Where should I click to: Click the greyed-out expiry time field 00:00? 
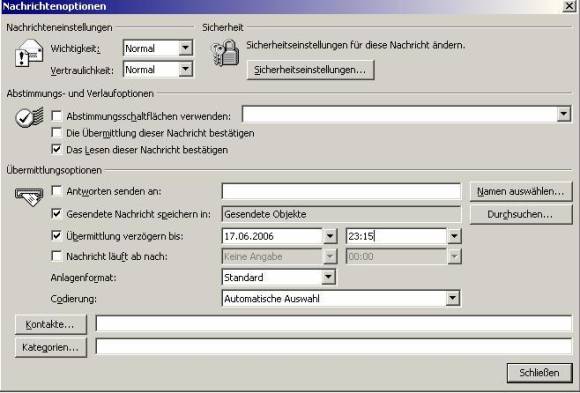[397, 256]
